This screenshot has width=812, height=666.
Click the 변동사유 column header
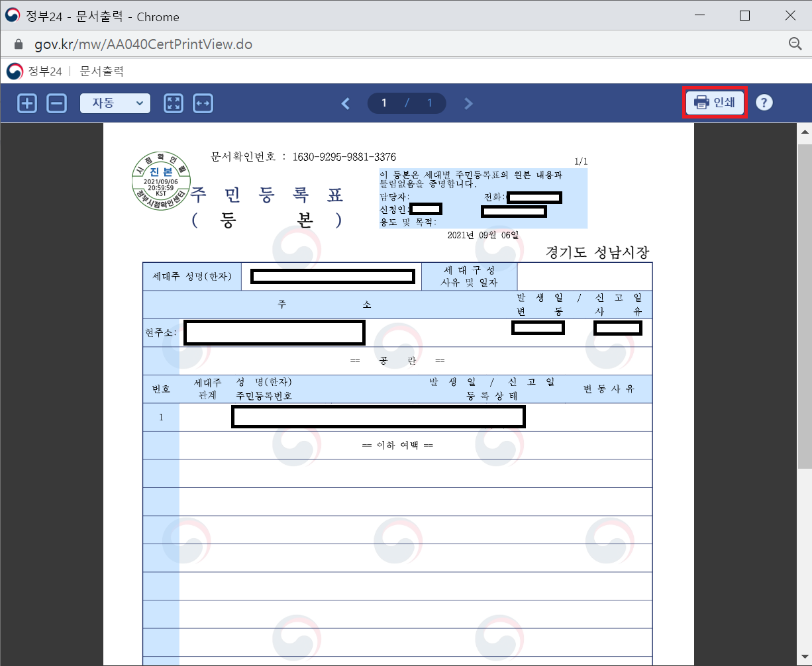[609, 389]
